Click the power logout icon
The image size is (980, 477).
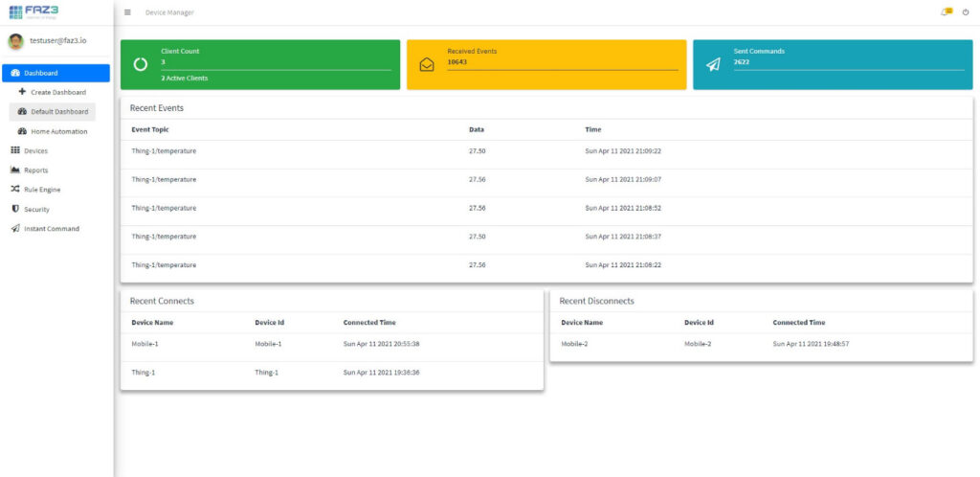[965, 12]
